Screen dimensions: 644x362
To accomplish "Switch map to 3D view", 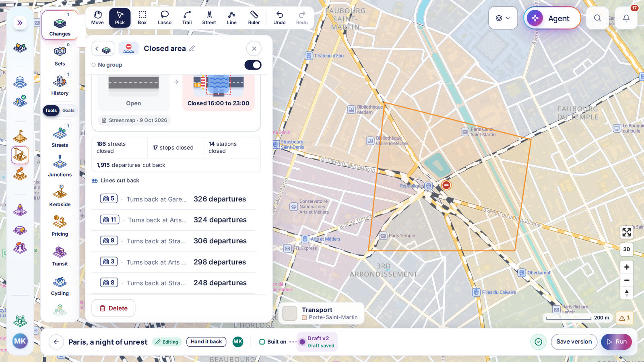I will (627, 249).
